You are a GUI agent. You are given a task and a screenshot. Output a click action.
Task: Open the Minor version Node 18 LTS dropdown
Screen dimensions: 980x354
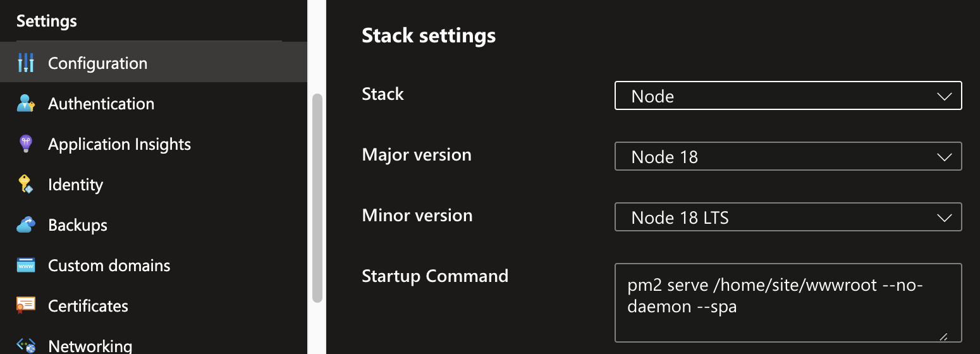pyautogui.click(x=788, y=217)
